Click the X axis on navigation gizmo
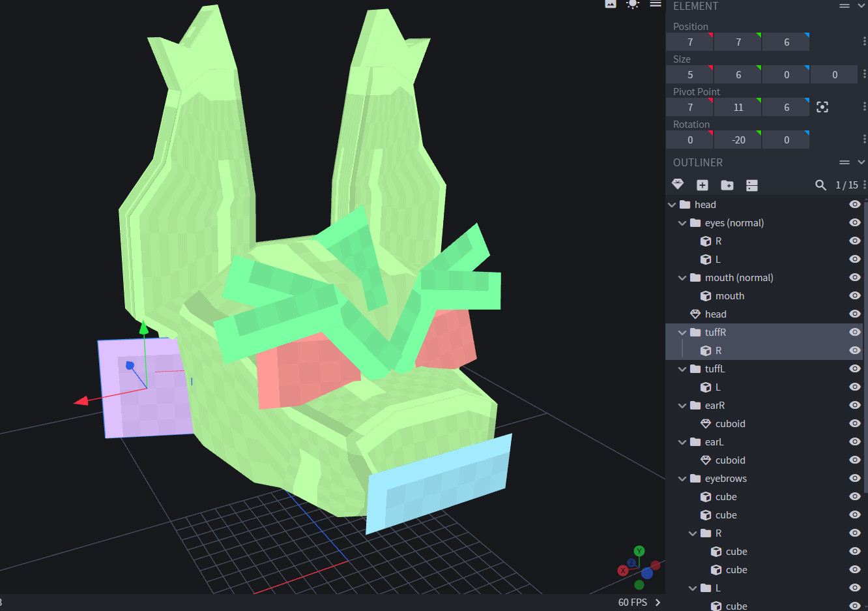 623,571
